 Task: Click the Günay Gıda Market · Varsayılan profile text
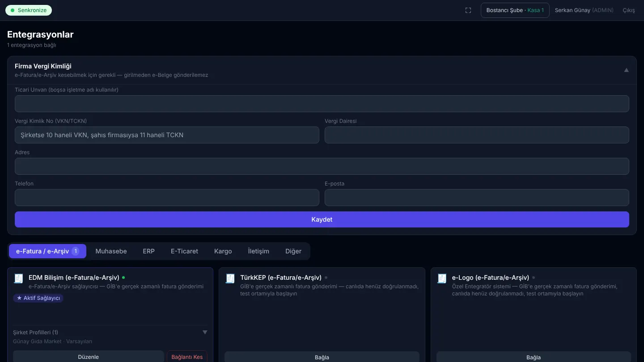pos(52,341)
